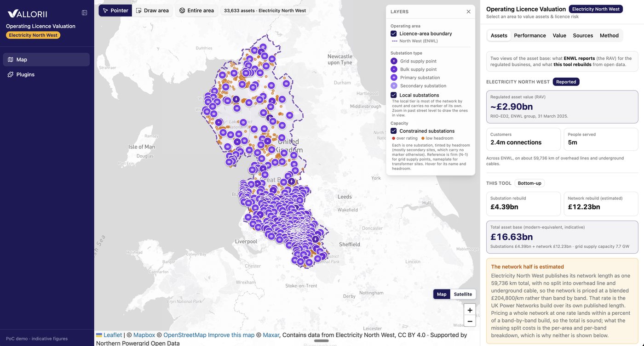Close the Layers panel
This screenshot has width=644, height=346.
click(468, 12)
